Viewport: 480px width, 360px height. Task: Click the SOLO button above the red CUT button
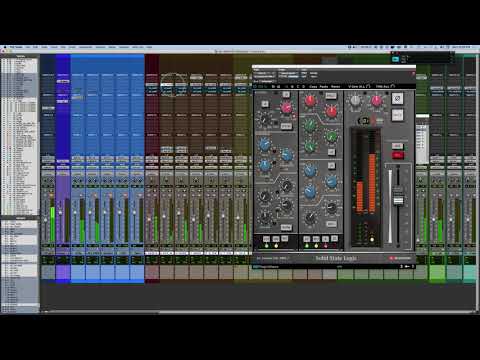click(397, 146)
